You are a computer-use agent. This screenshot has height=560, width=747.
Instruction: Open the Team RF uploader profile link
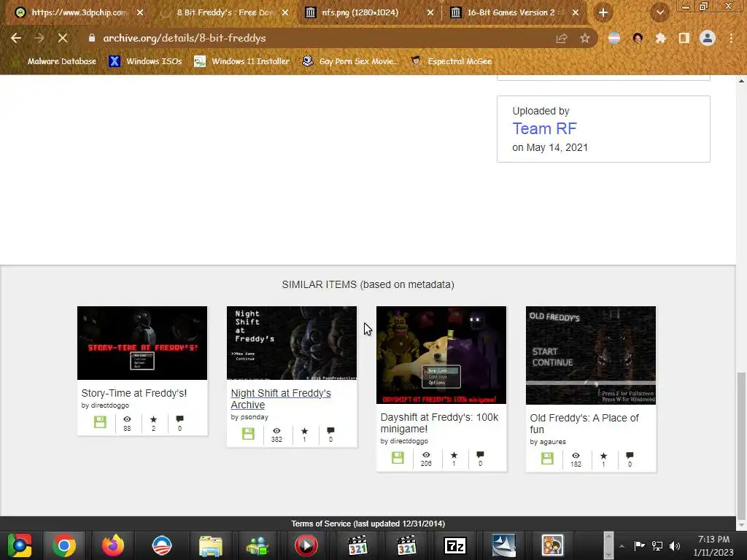(544, 128)
